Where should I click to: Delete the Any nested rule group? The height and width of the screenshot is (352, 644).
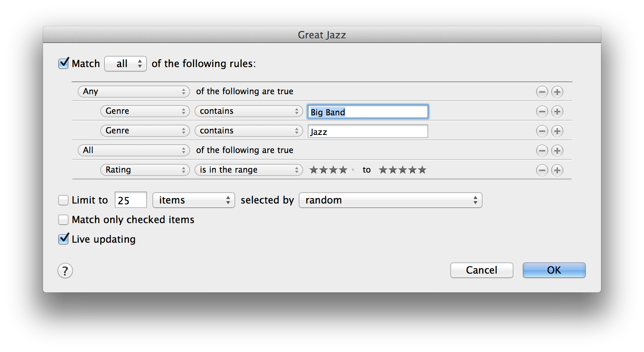[542, 92]
